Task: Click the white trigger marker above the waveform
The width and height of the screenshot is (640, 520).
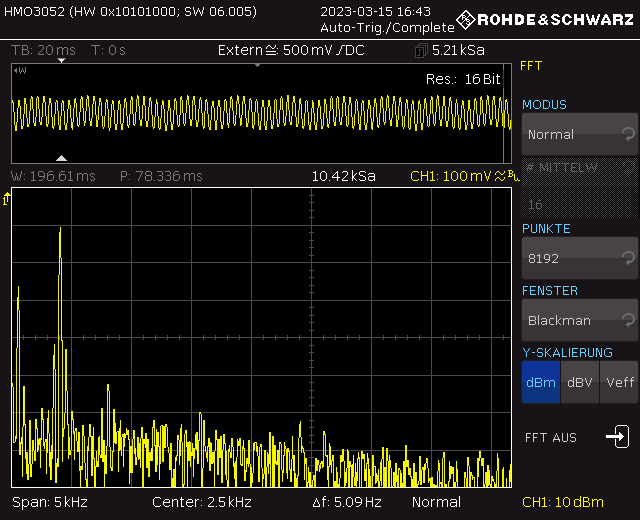Action: (x=62, y=61)
